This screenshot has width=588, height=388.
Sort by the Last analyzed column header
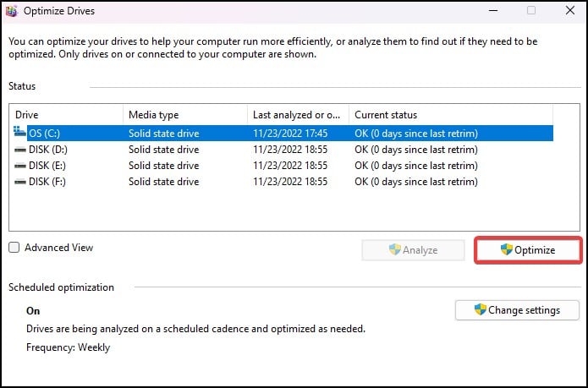[296, 114]
